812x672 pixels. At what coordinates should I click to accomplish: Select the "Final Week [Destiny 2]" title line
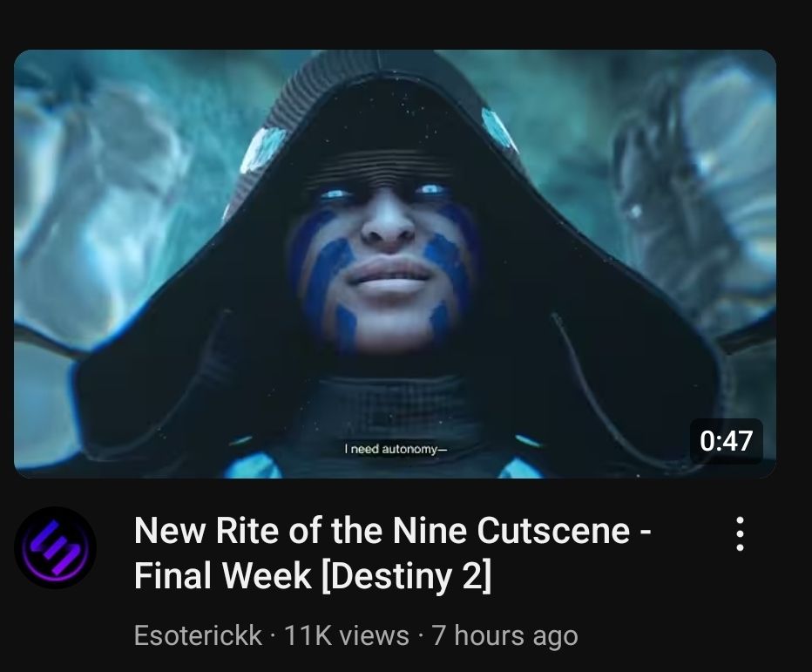click(x=312, y=575)
